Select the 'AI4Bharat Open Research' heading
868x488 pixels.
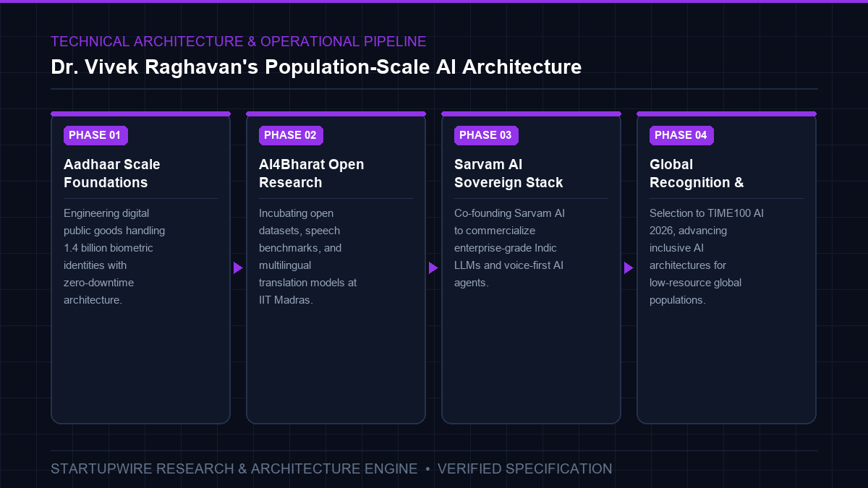[312, 174]
